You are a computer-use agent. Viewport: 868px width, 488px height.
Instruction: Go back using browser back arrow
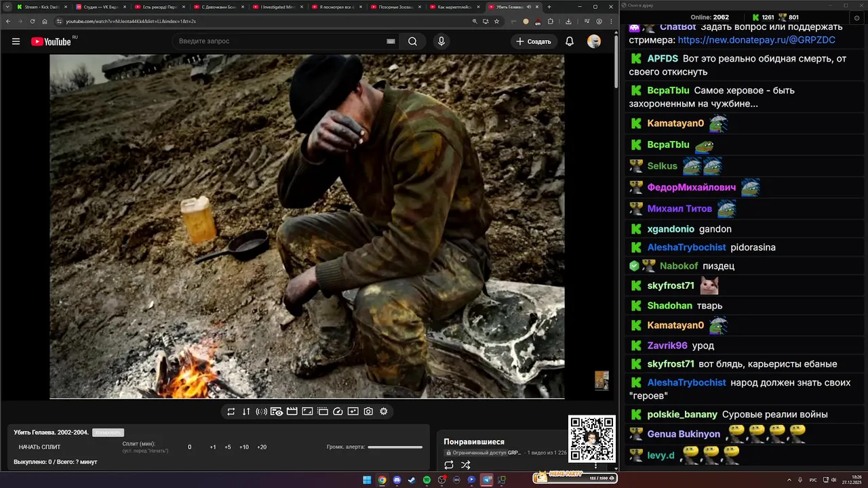[8, 22]
